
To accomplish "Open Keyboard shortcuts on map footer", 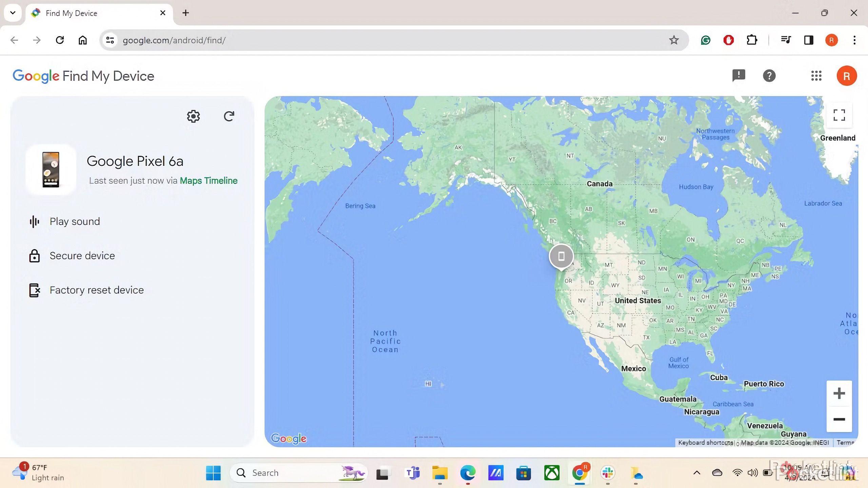I will (x=705, y=443).
